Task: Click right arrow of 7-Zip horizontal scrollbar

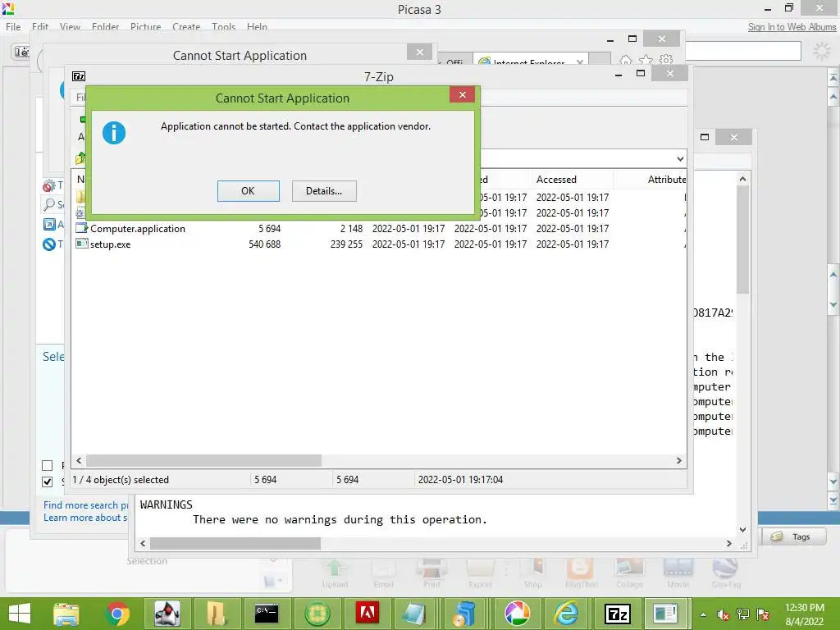Action: (x=678, y=461)
